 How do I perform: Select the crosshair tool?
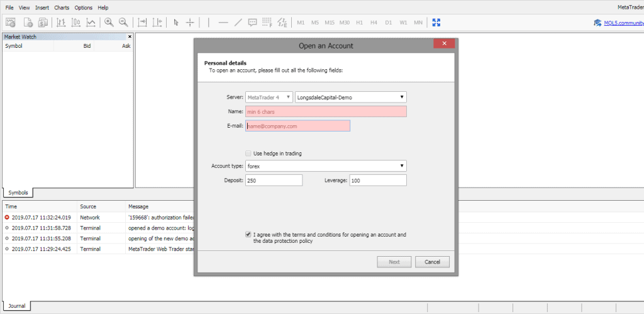[190, 23]
